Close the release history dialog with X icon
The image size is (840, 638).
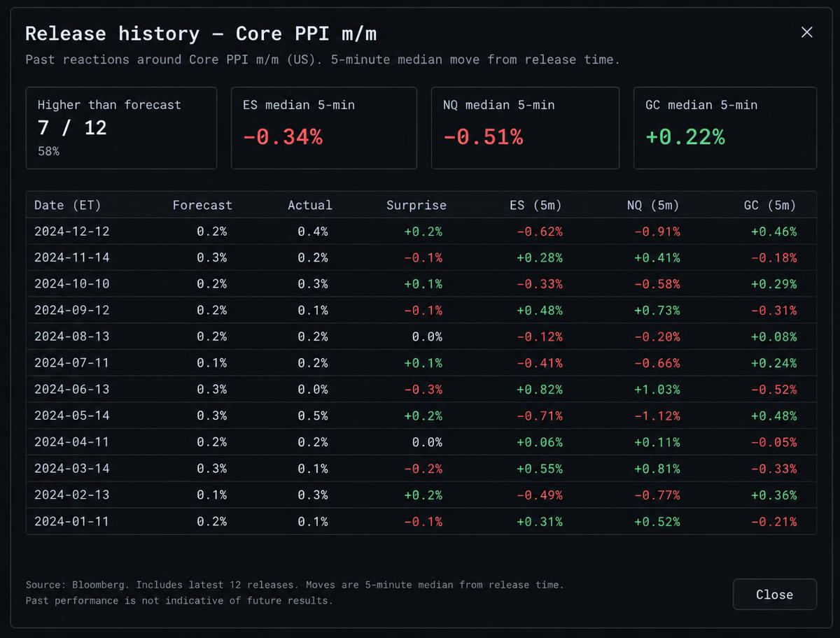[807, 32]
